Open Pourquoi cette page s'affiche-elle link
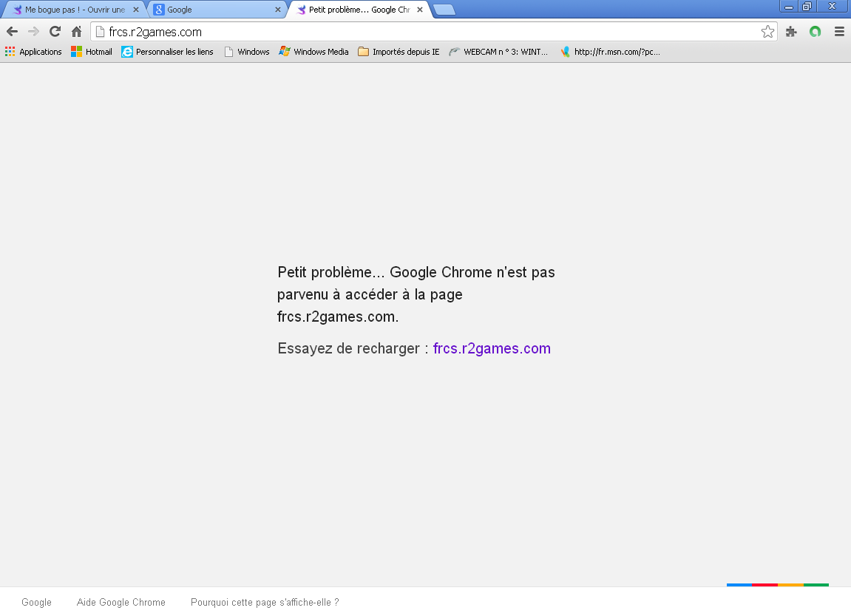Image resolution: width=851 pixels, height=616 pixels. tap(265, 602)
